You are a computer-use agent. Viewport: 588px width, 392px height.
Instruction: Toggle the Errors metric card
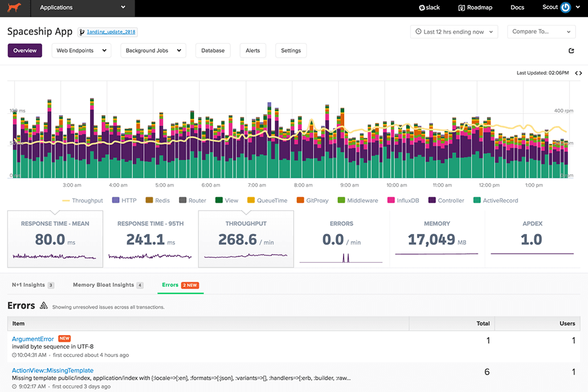tap(341, 239)
